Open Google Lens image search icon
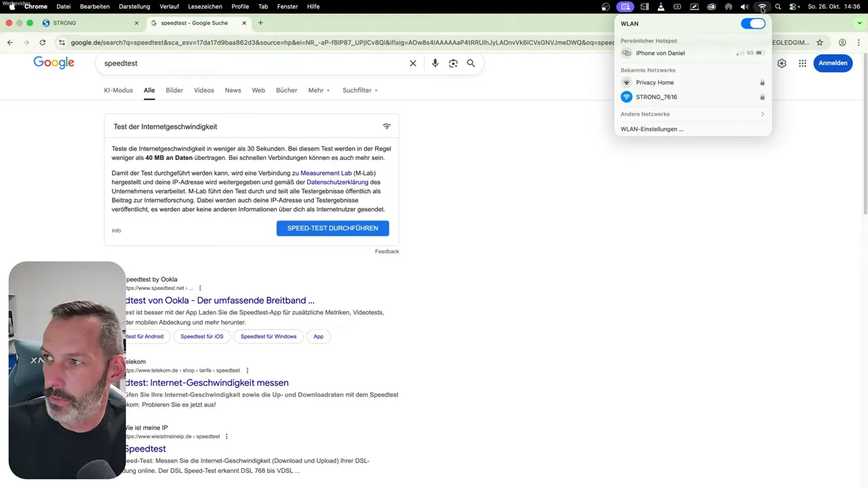868x488 pixels. [x=453, y=63]
